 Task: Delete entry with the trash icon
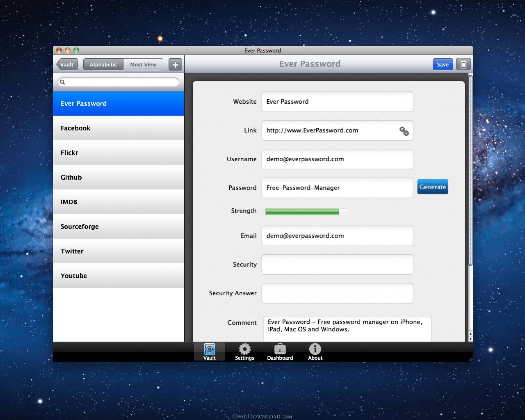[x=463, y=64]
